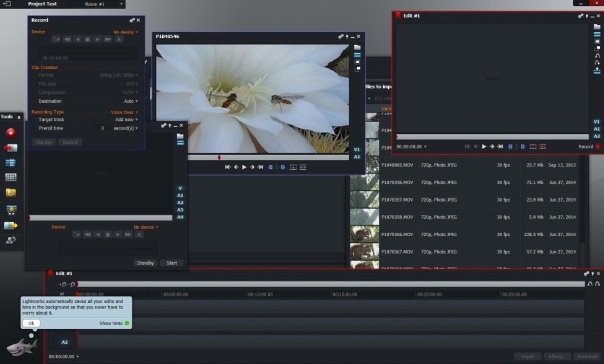
Task: Toggle Show hints green indicator
Action: pos(127,323)
